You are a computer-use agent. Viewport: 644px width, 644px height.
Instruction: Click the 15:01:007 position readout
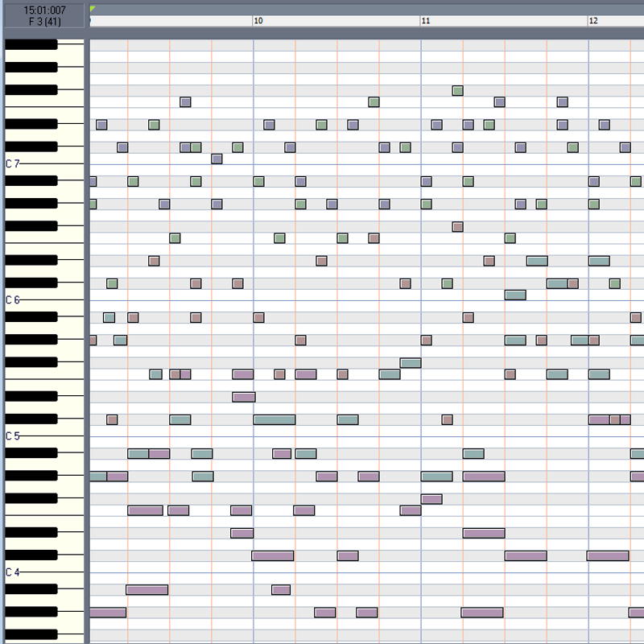44,10
